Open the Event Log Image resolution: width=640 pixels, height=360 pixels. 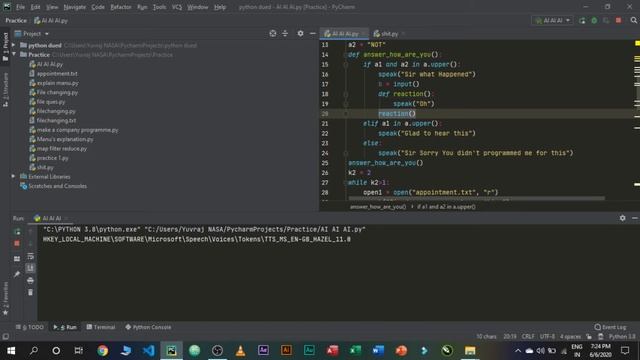click(611, 327)
